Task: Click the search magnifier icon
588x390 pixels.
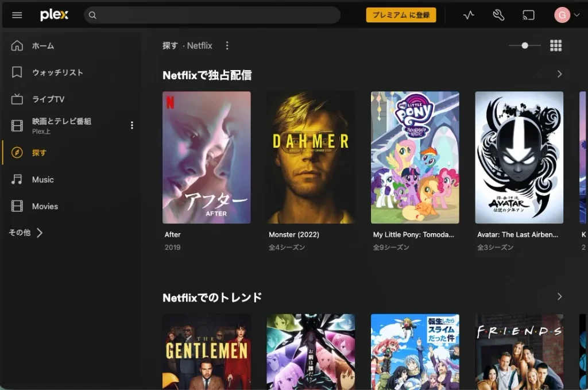Action: (x=92, y=16)
